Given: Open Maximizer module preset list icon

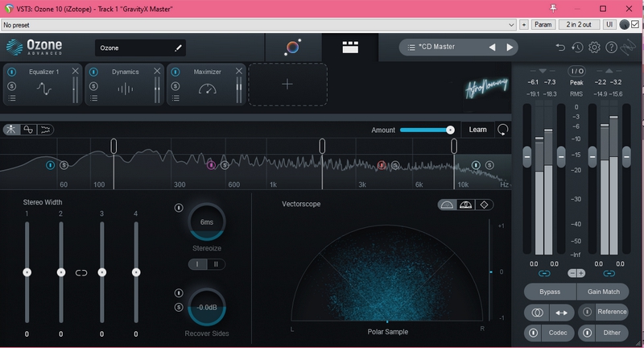Looking at the screenshot, I should (175, 98).
